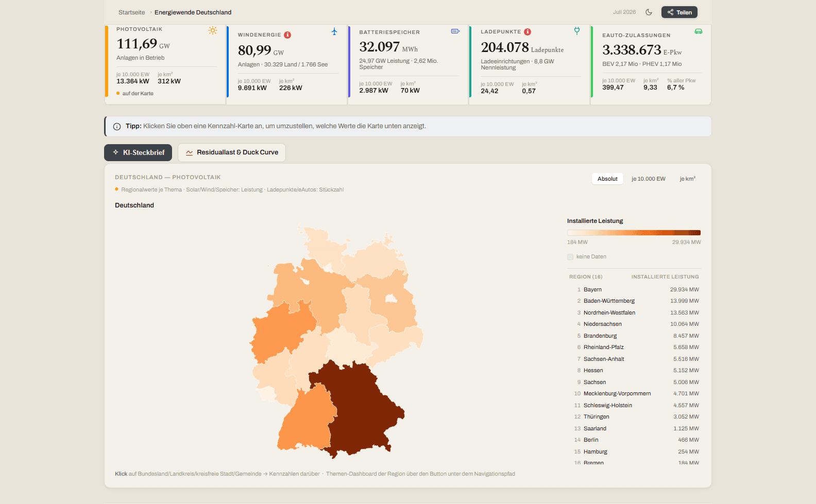Select the Windenergie card with 80,99 GW

[287, 64]
